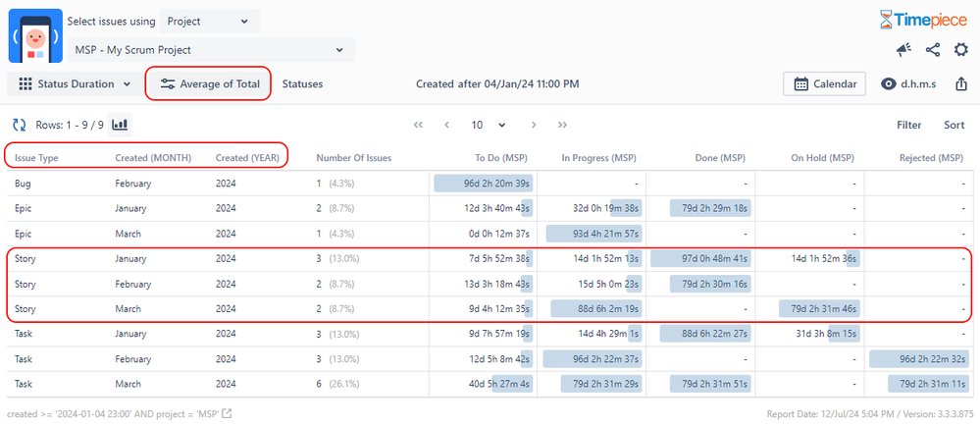Open the JQL query external link icon
This screenshot has height=426, width=980.
click(228, 413)
